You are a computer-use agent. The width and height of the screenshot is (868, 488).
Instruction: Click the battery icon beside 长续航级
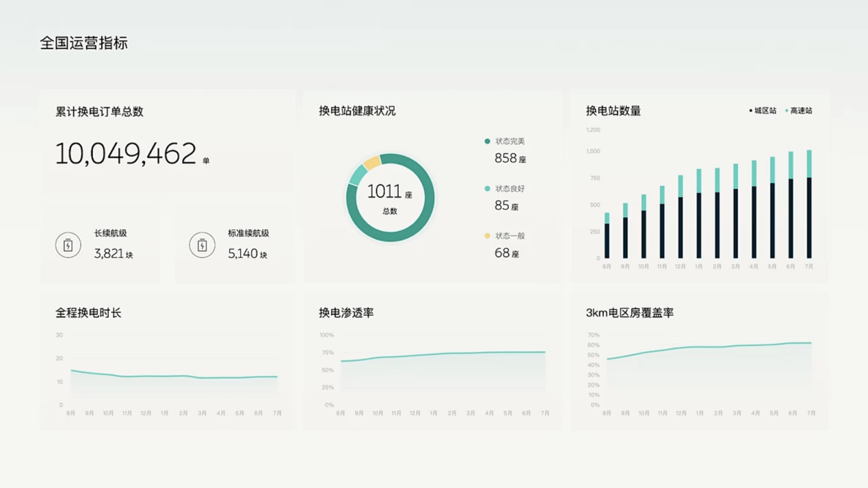(x=68, y=245)
